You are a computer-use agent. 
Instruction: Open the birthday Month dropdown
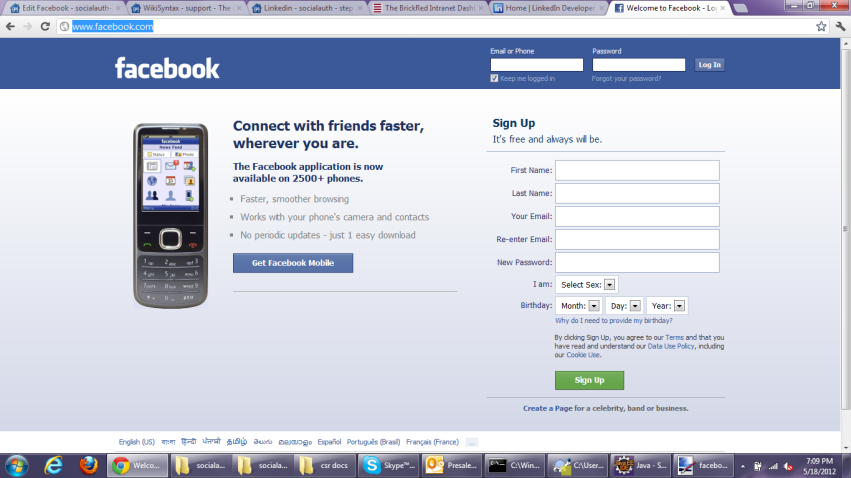click(x=579, y=305)
